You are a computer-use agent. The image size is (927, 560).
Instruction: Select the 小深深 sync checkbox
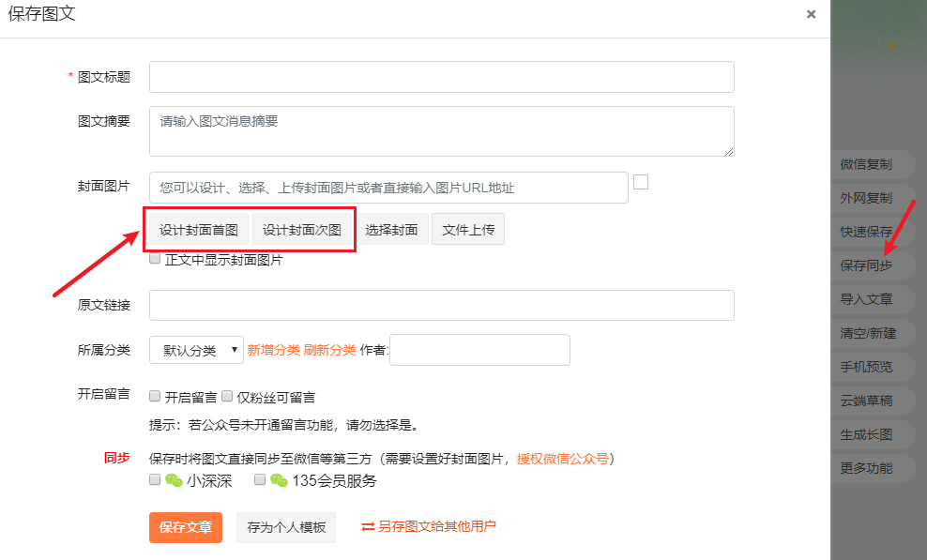(x=155, y=479)
